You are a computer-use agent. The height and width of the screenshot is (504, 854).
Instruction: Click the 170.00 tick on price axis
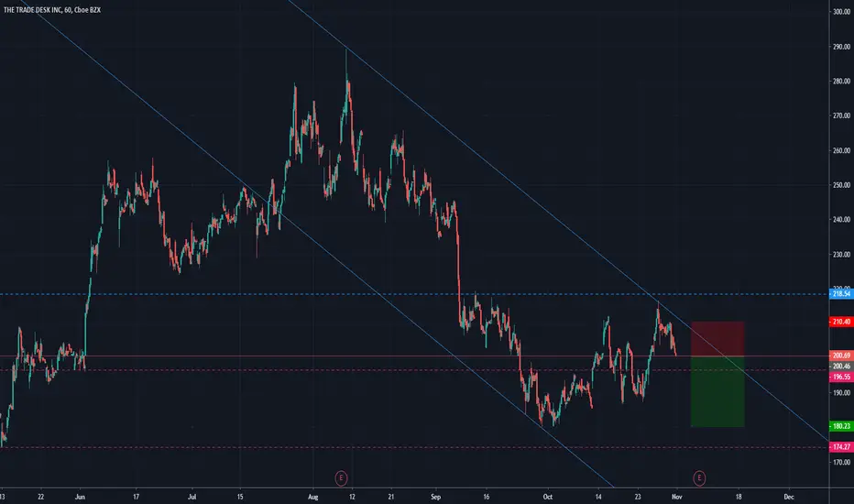pos(841,462)
